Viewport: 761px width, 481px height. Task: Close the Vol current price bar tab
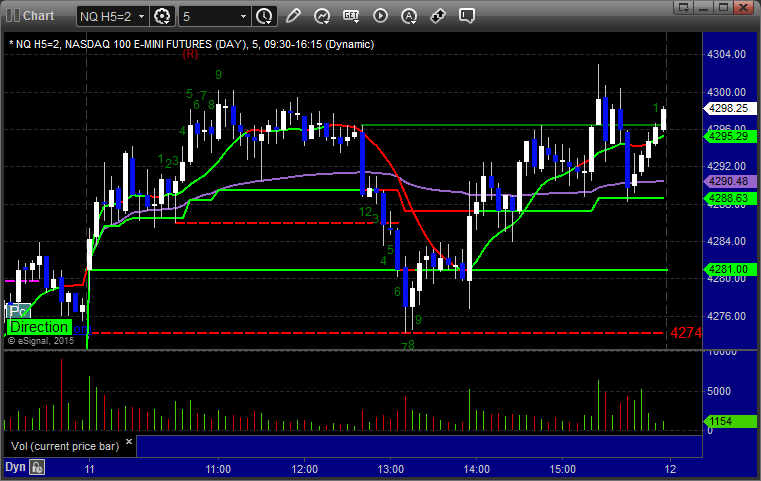[129, 442]
